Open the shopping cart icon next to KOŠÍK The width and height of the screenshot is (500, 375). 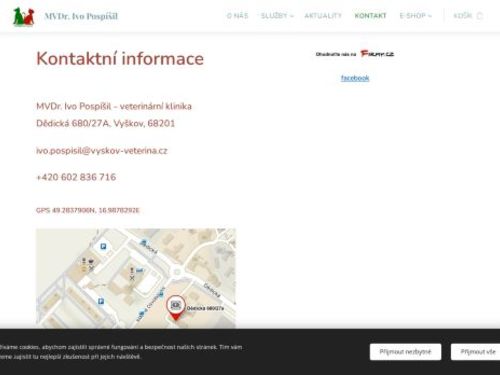tap(479, 16)
